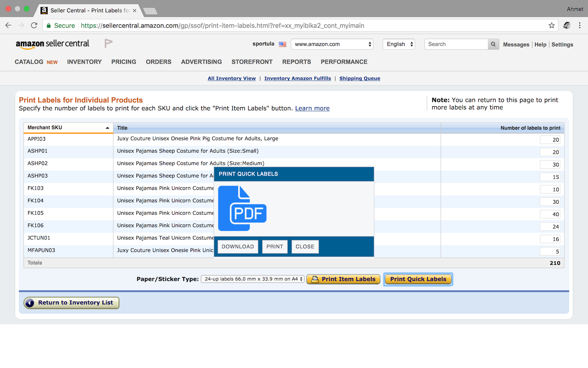The image size is (588, 368).
Task: Open the Inventory Amazon Fulfills link
Action: point(298,78)
